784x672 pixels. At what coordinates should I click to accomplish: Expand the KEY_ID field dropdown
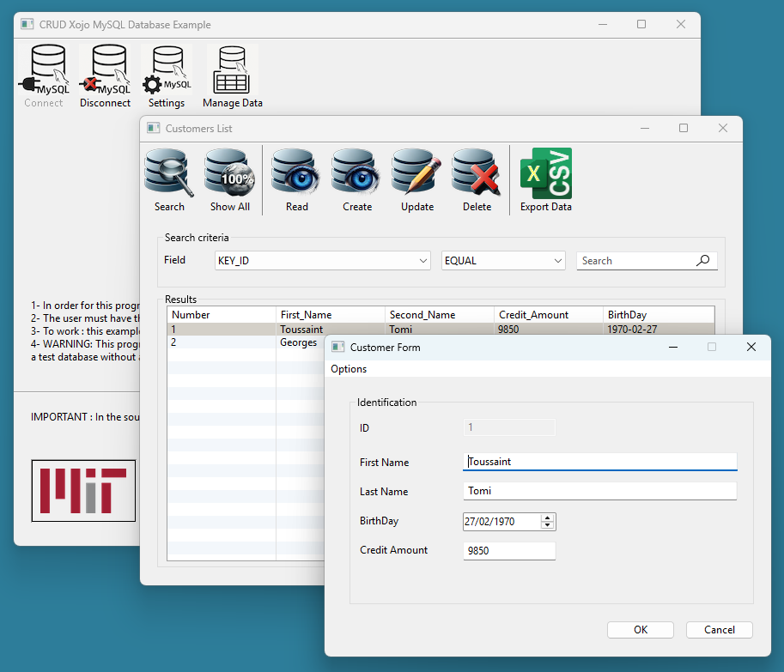pyautogui.click(x=422, y=261)
